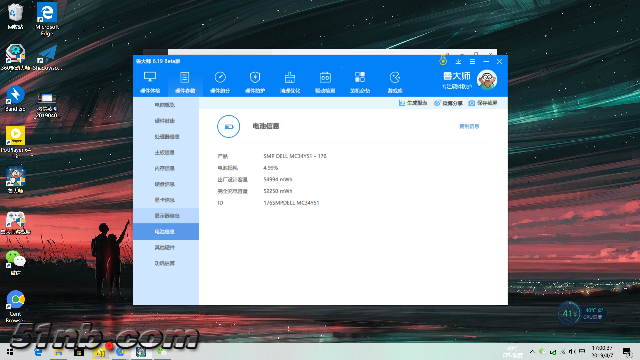Viewport: 640px width, 360px height.
Task: Open the cleanup optimization tab (broom icon)
Action: click(290, 82)
